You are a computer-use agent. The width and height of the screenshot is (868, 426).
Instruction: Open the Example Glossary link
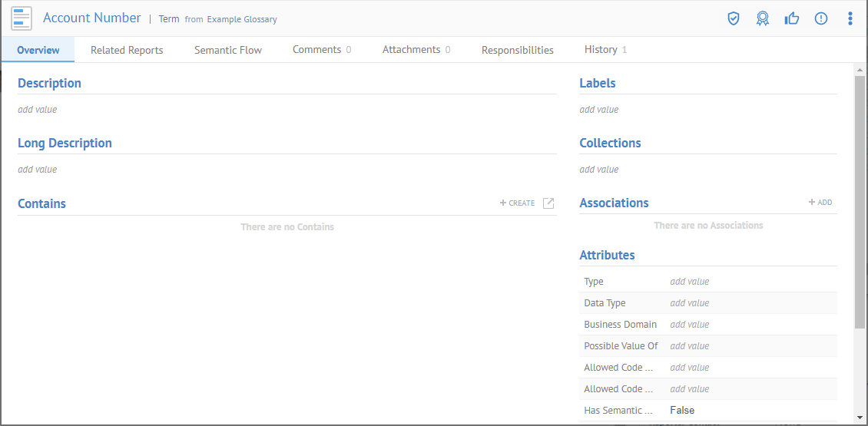coord(242,19)
